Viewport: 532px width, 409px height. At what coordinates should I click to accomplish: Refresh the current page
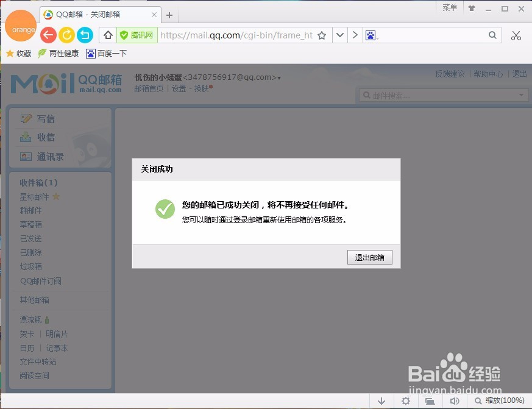[x=67, y=35]
